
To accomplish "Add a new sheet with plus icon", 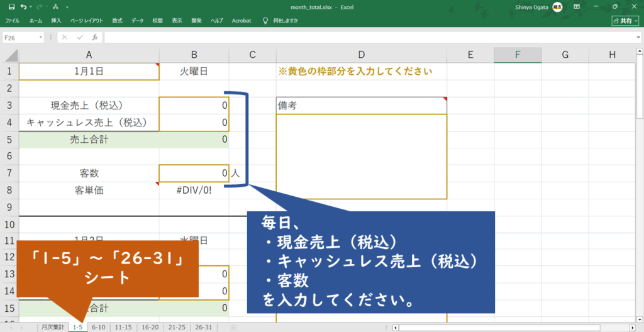I will tap(233, 328).
